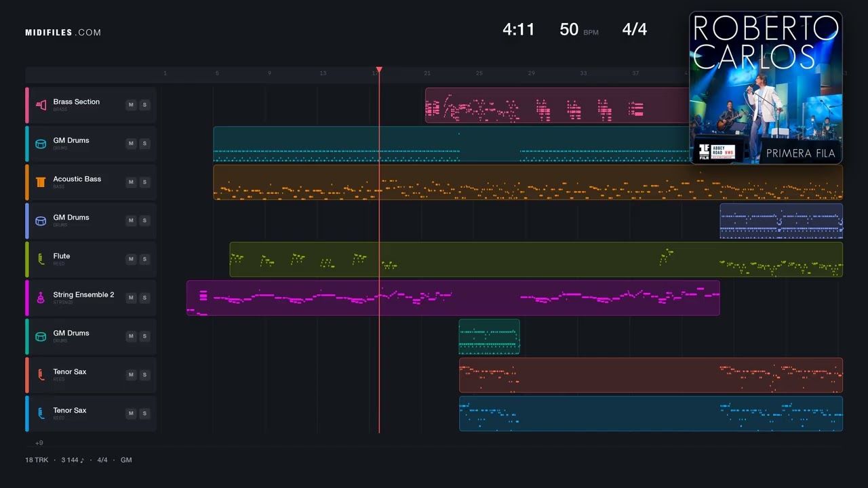Mute the Acoustic Bass track

[x=131, y=182]
